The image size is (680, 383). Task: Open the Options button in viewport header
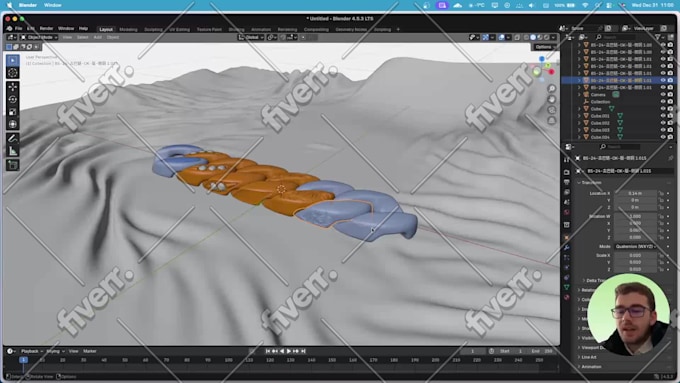coord(544,47)
